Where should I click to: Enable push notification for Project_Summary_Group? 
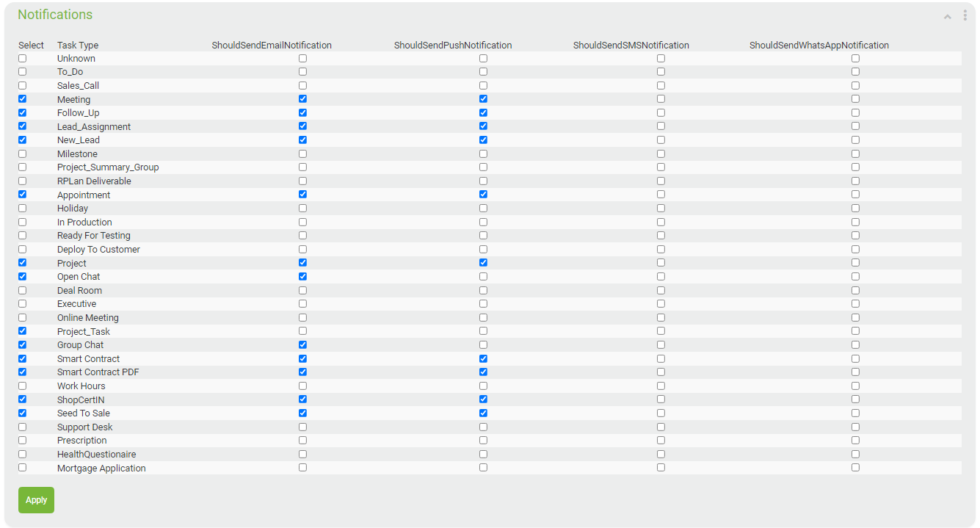483,167
